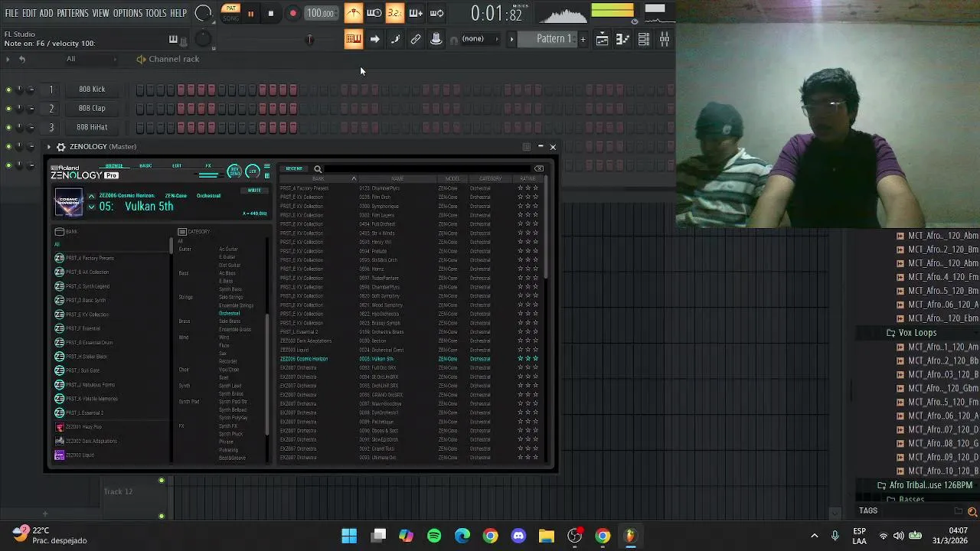Toggle wait for input before recording

click(374, 13)
